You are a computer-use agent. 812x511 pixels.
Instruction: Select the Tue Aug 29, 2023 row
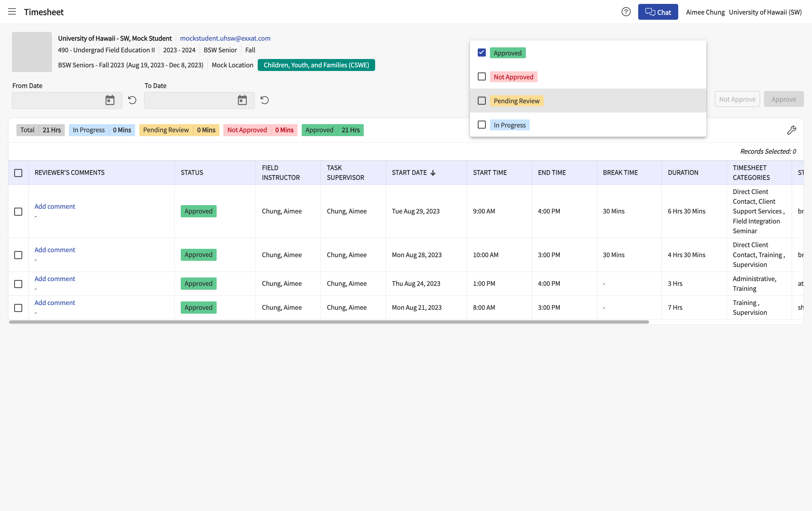click(x=18, y=211)
